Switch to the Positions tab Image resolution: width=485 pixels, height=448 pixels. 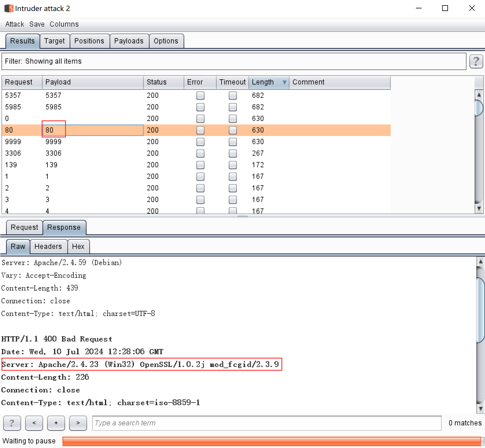pos(89,41)
